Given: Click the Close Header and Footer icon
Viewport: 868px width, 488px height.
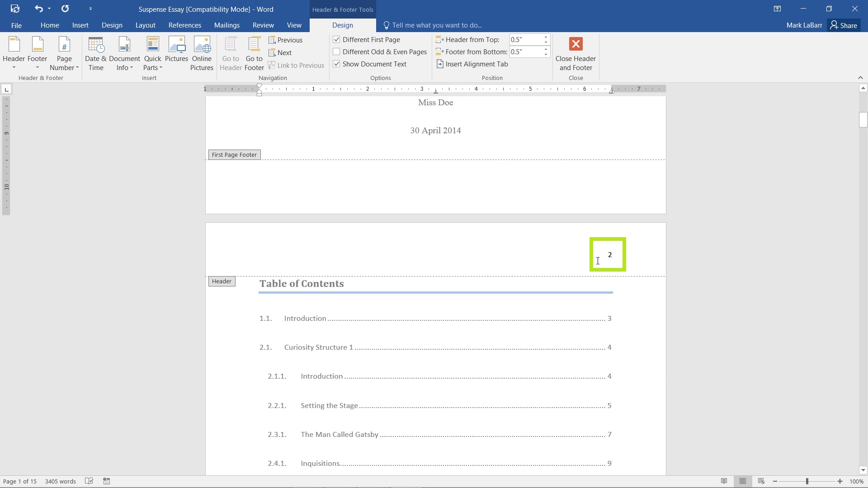Looking at the screenshot, I should point(576,43).
